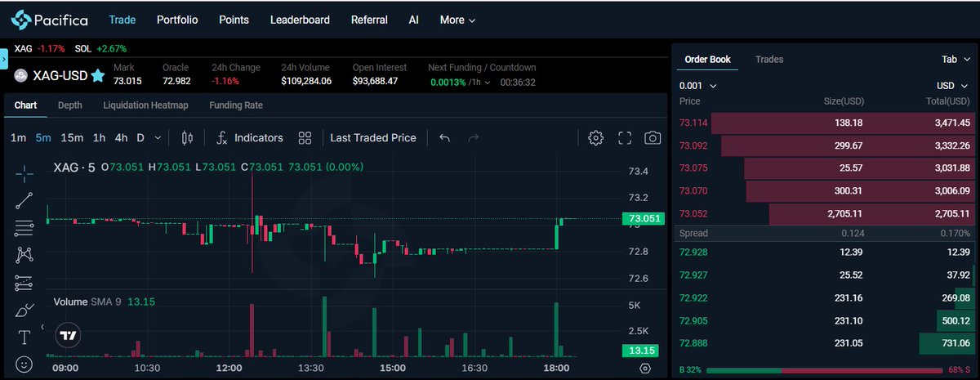
Task: Undo the last chart action
Action: point(444,138)
